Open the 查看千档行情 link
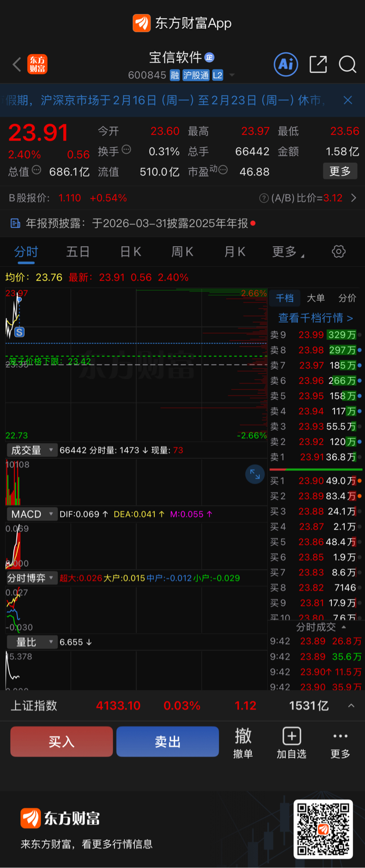 [x=316, y=318]
